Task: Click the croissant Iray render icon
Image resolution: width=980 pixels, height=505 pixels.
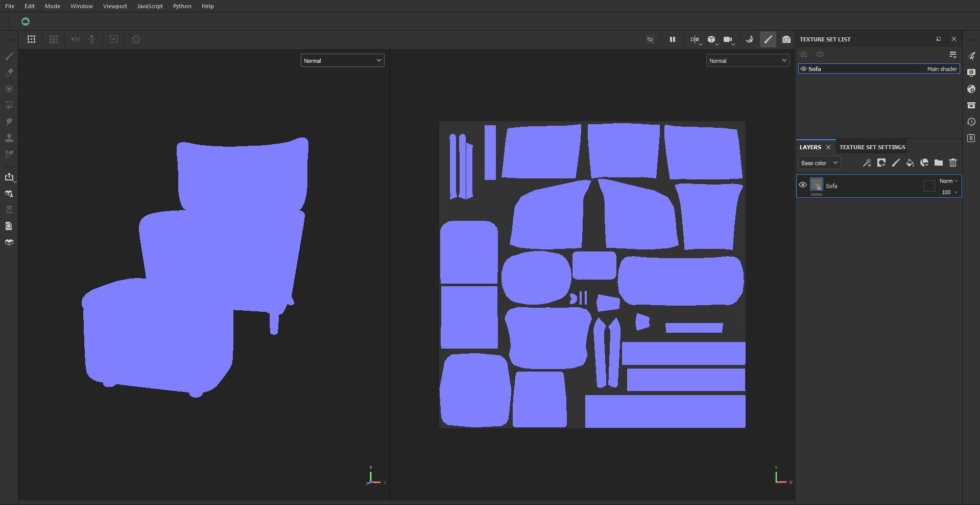Action: [750, 39]
